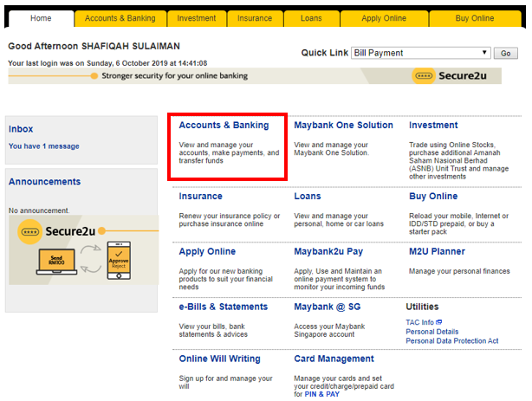Screen dimensions: 532x401
Task: Open the Quick Link Bill Payment dropdown
Action: (421, 53)
